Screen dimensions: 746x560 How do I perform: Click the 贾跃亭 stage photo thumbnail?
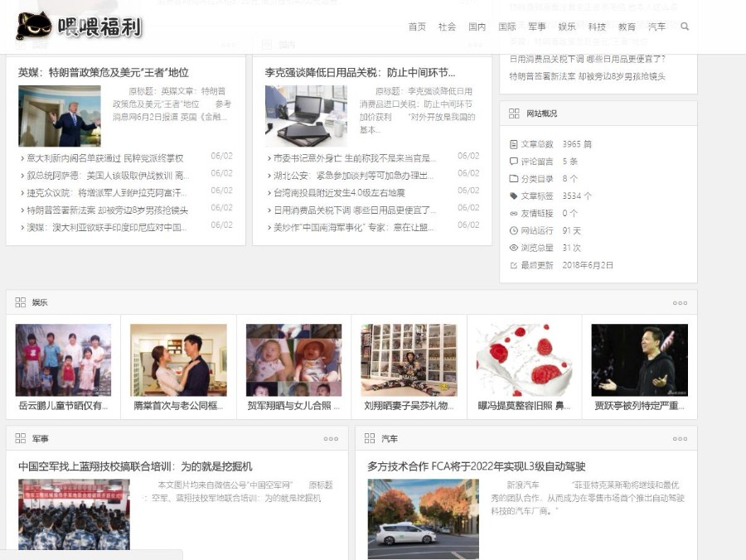click(639, 360)
